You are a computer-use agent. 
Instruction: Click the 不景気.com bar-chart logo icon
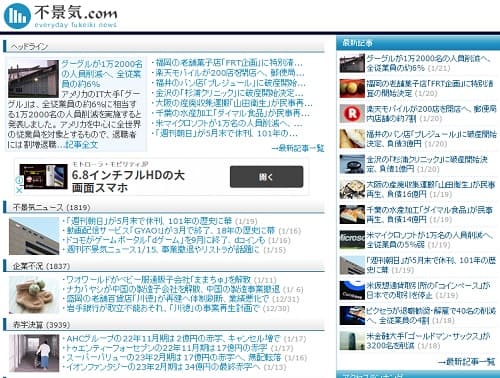click(17, 16)
